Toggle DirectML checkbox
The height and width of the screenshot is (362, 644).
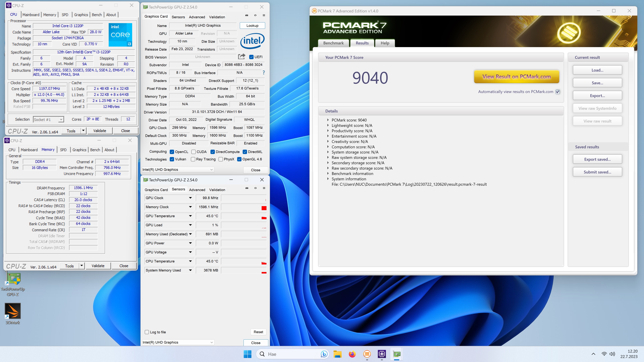[245, 152]
